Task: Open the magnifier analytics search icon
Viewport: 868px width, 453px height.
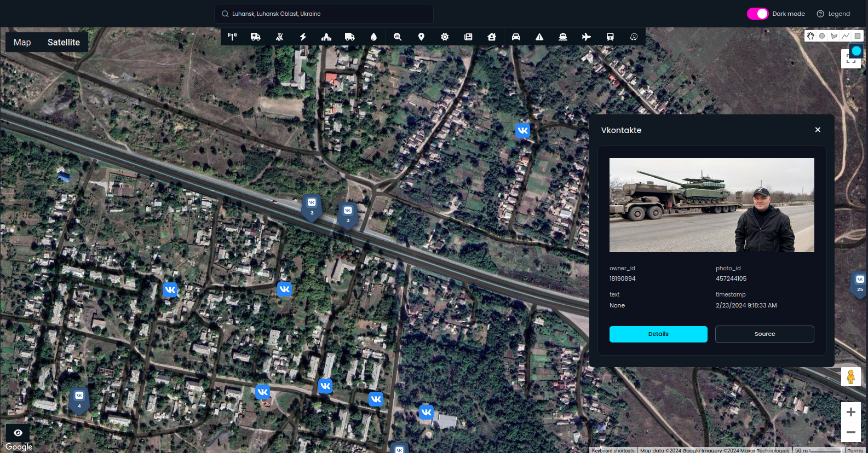Action: click(398, 37)
